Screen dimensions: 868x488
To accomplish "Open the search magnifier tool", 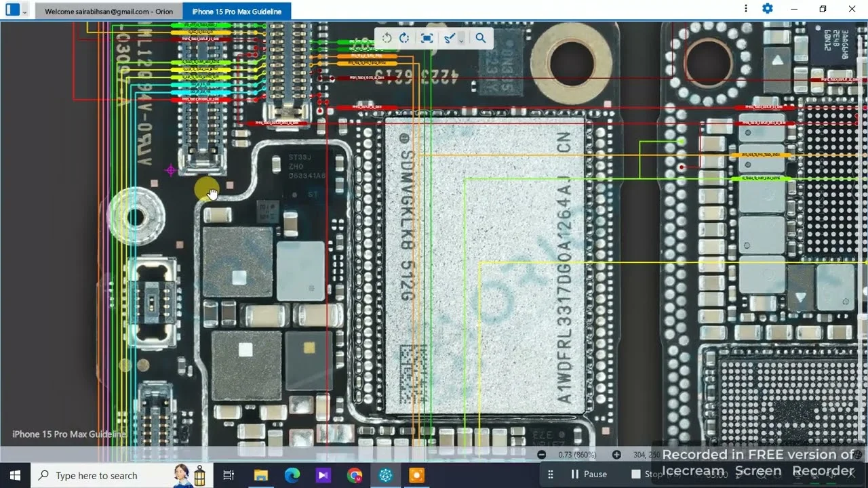I will pyautogui.click(x=481, y=38).
